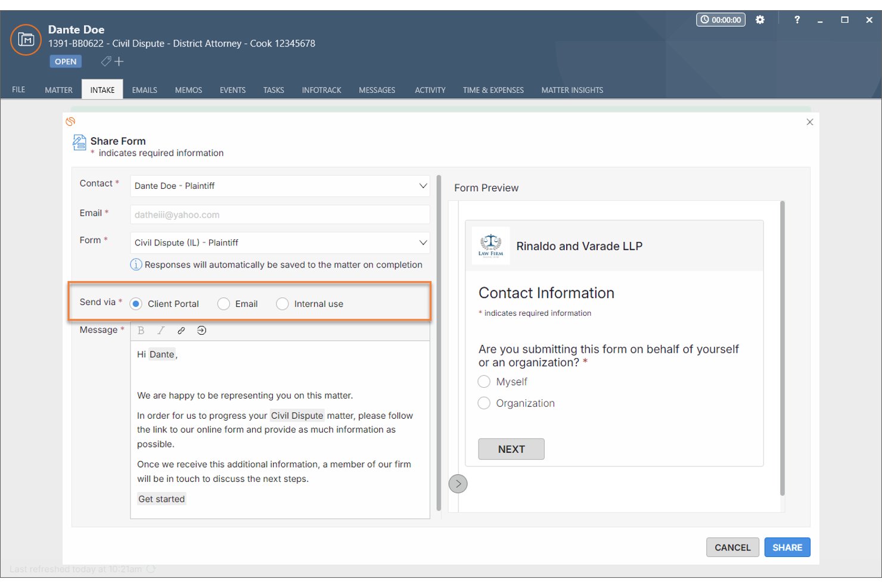882x588 pixels.
Task: Choose Internal use send option
Action: (x=282, y=304)
